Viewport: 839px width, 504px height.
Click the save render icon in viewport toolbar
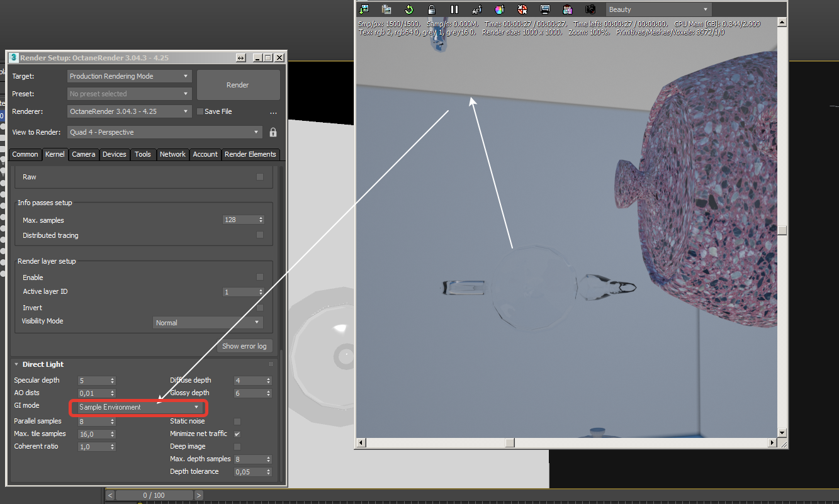(364, 9)
